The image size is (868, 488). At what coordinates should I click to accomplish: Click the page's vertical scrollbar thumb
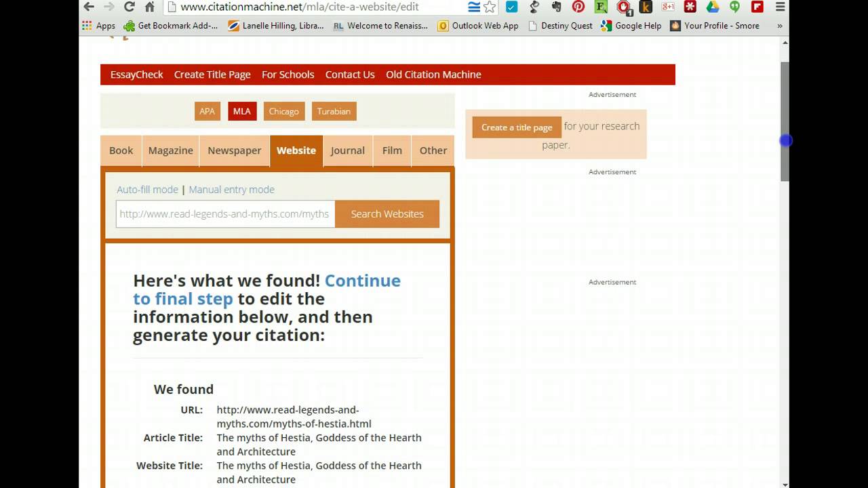click(x=785, y=122)
